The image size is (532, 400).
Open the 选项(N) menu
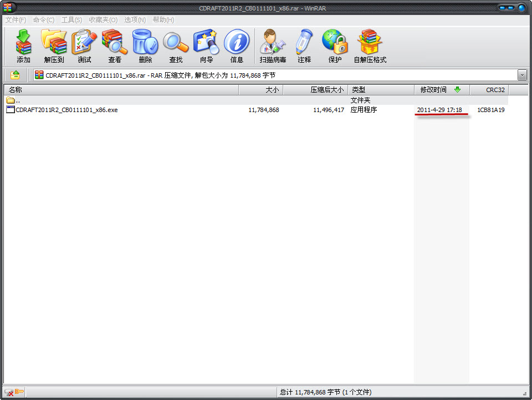click(135, 20)
